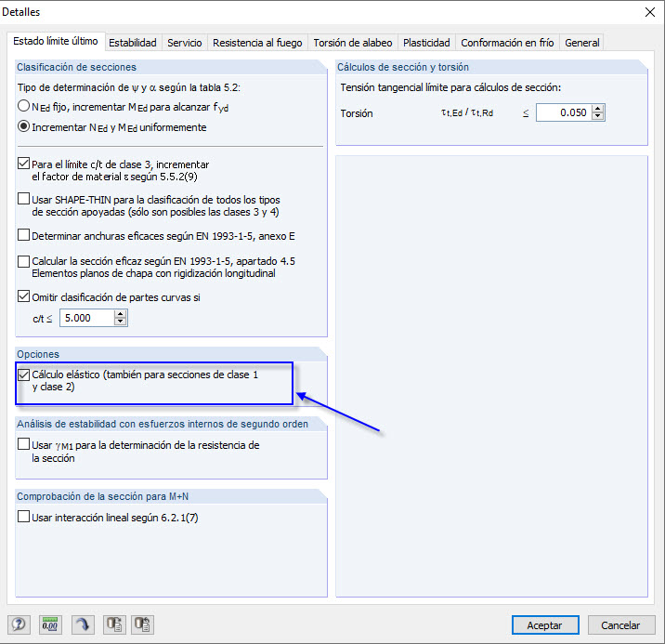Click the units and decimals 0.00 icon

coord(50,624)
